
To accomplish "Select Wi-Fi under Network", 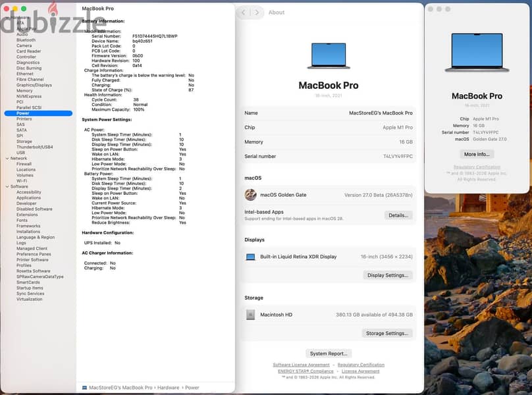I will tap(22, 181).
